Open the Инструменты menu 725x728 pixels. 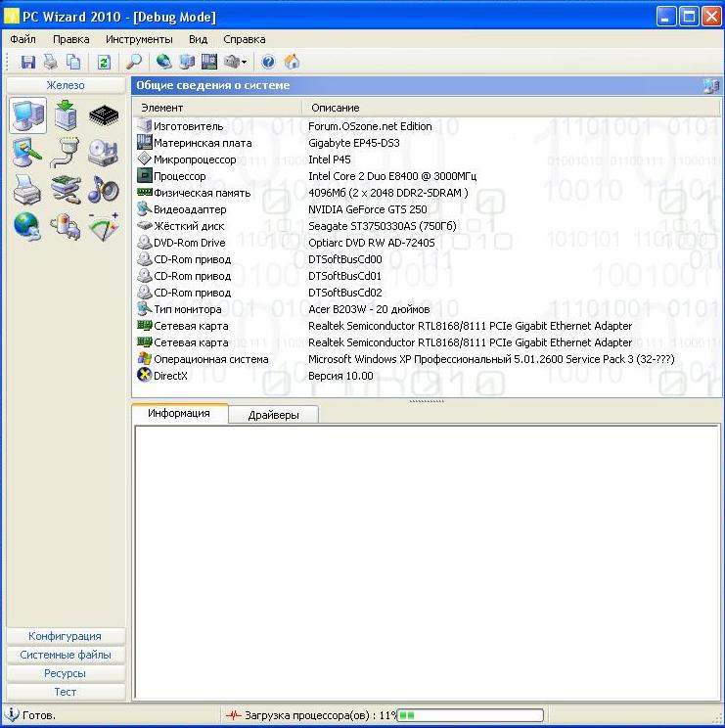point(139,39)
